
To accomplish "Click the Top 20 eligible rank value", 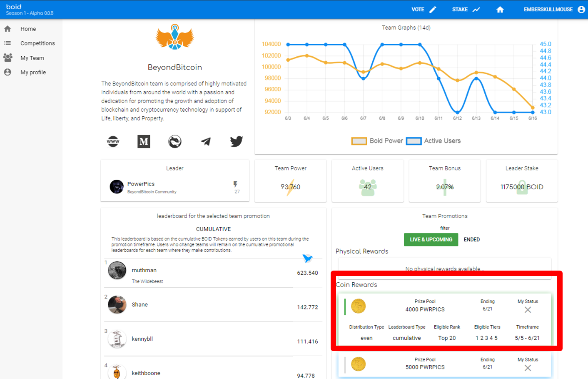I will click(447, 338).
